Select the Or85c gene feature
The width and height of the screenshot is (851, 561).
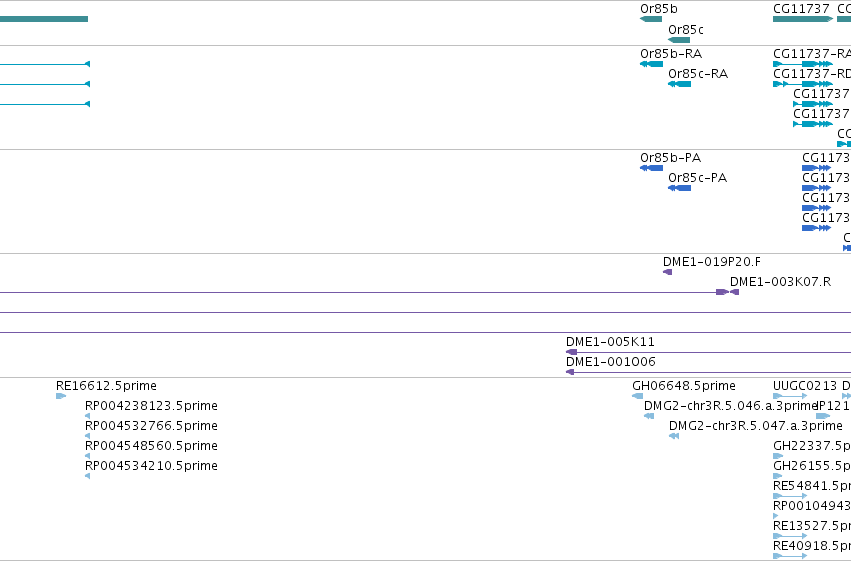click(x=679, y=40)
